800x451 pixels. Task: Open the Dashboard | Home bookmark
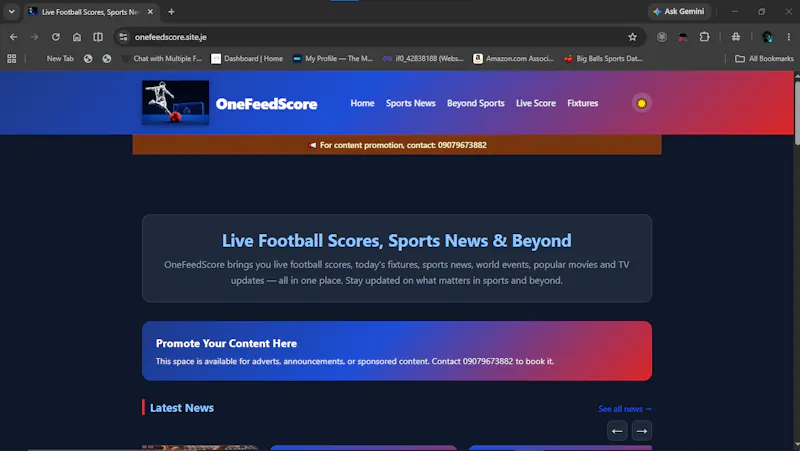247,59
